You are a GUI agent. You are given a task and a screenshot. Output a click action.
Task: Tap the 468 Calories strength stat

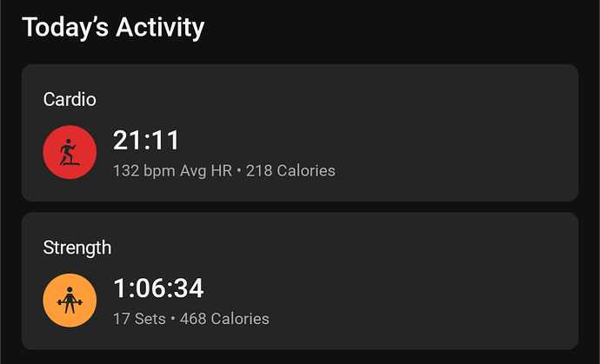coord(224,319)
